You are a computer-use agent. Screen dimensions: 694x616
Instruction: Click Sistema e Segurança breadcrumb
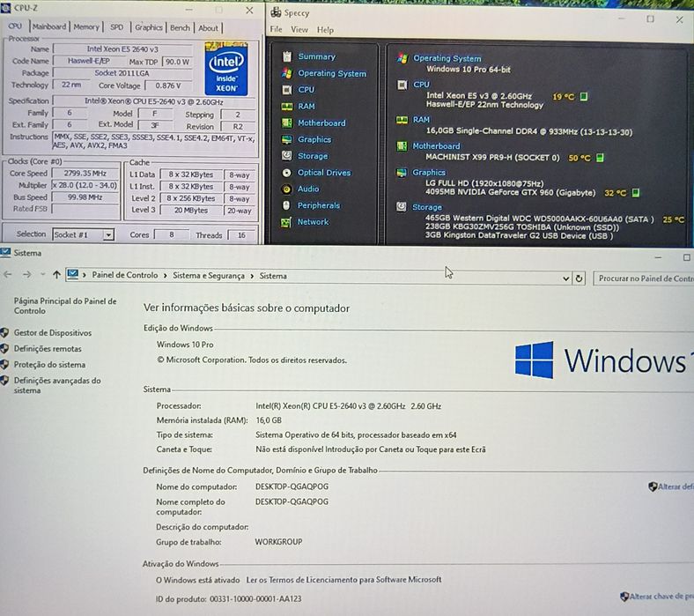point(209,276)
